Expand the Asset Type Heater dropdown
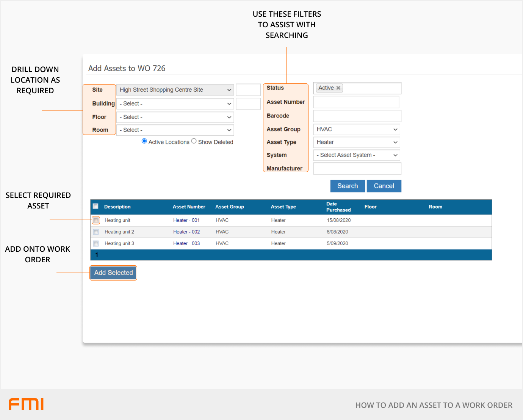 point(357,143)
